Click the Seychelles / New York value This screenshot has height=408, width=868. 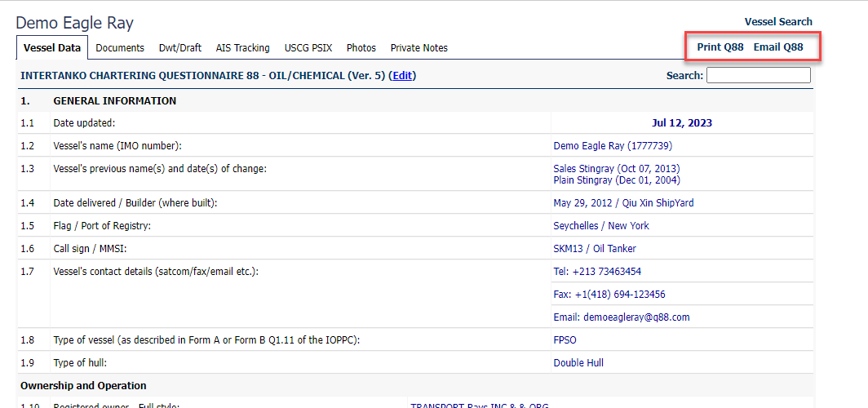click(601, 226)
